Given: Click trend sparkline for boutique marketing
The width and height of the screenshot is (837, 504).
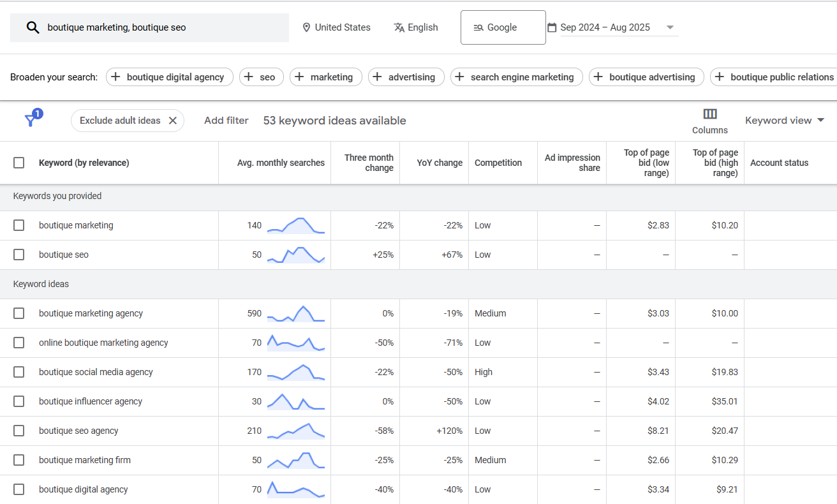Looking at the screenshot, I should (296, 225).
